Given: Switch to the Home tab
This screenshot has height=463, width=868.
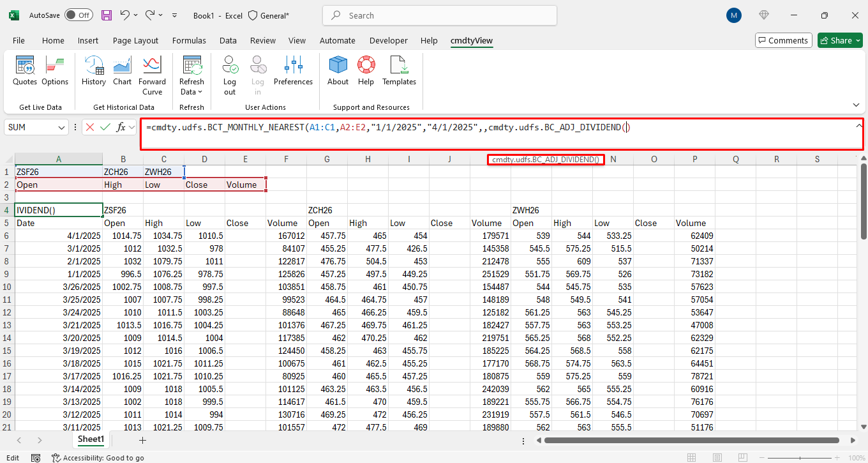Looking at the screenshot, I should pos(53,40).
